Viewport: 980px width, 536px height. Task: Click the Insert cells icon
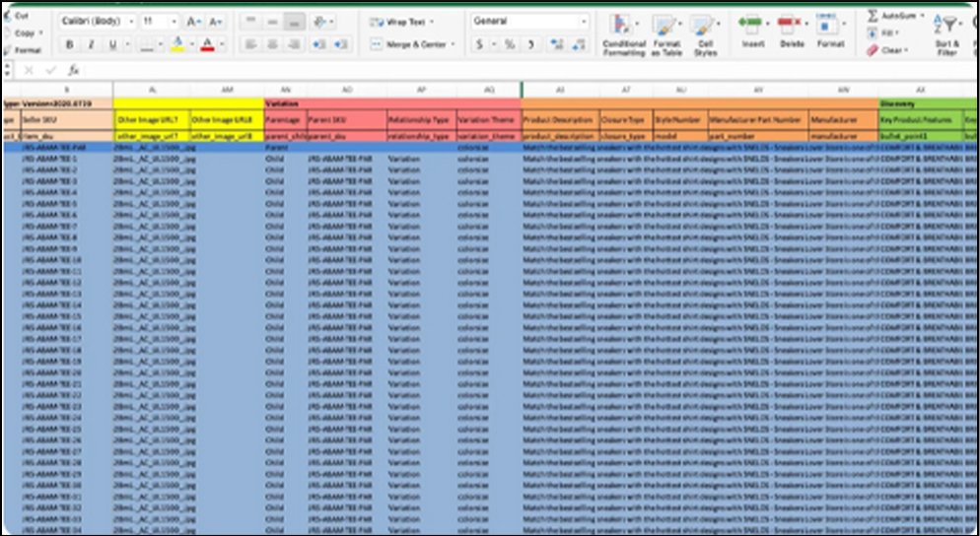pyautogui.click(x=752, y=30)
